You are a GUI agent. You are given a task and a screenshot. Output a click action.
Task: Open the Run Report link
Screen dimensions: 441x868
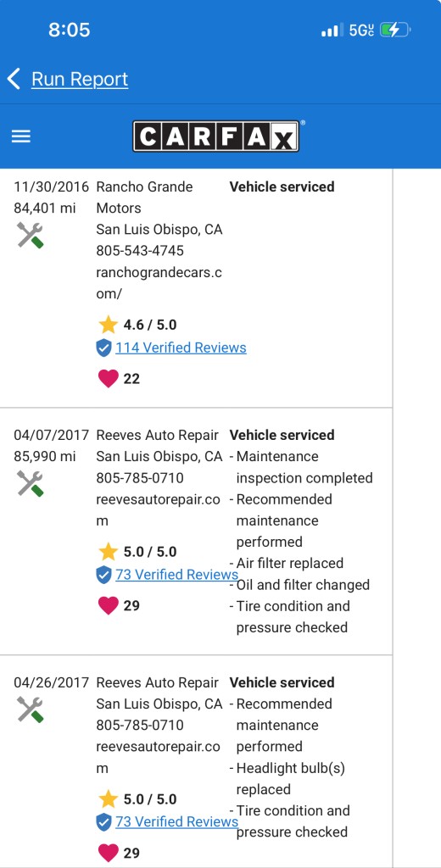[80, 79]
